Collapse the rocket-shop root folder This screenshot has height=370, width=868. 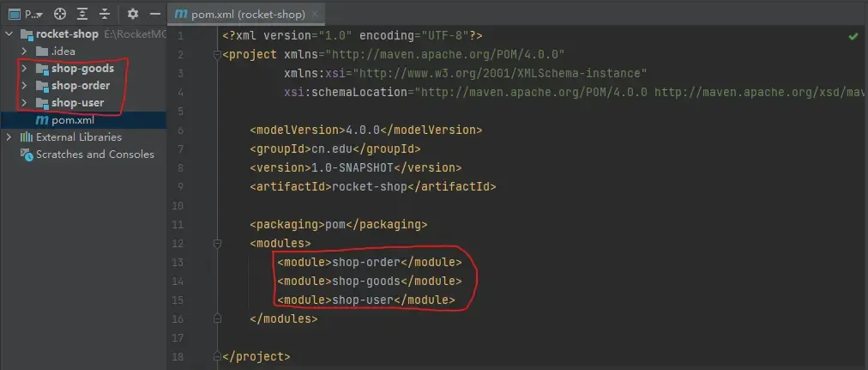9,34
